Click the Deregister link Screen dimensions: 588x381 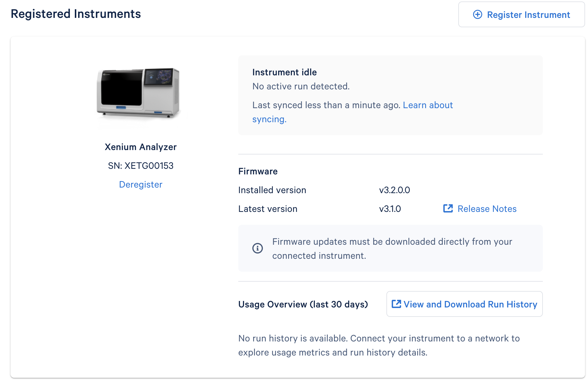tap(141, 184)
